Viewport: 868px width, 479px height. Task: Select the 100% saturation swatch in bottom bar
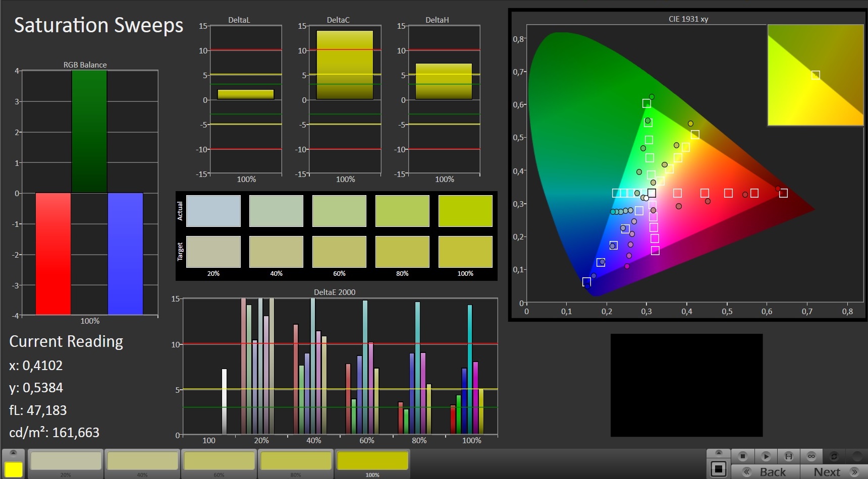click(x=372, y=461)
